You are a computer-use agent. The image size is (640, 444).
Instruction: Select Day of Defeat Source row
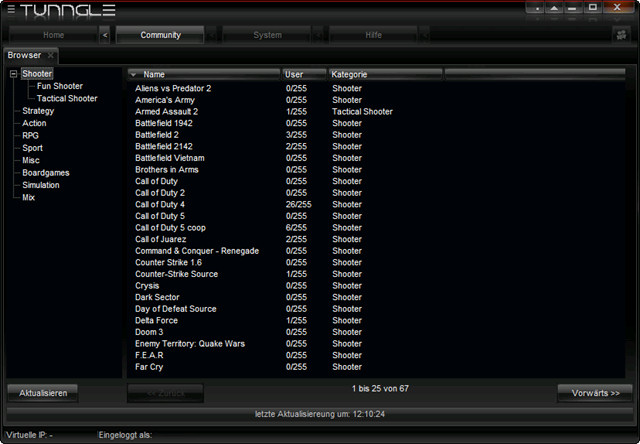376,309
